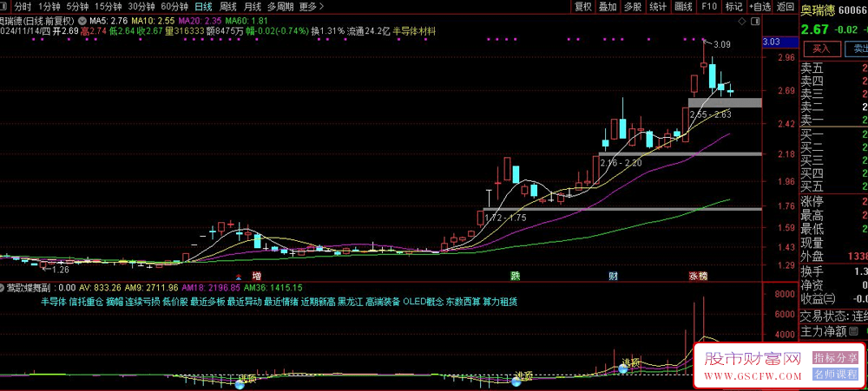Click the 涨榜 event marker

pos(698,276)
